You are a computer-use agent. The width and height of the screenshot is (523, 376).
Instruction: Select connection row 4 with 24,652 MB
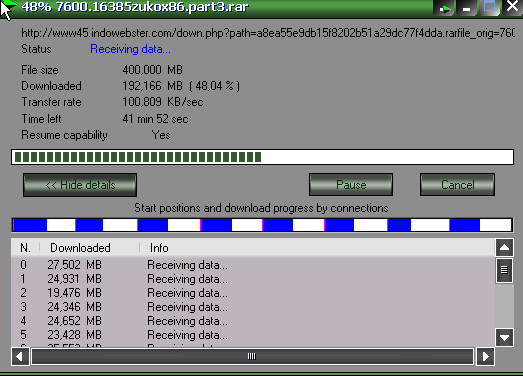click(253, 321)
